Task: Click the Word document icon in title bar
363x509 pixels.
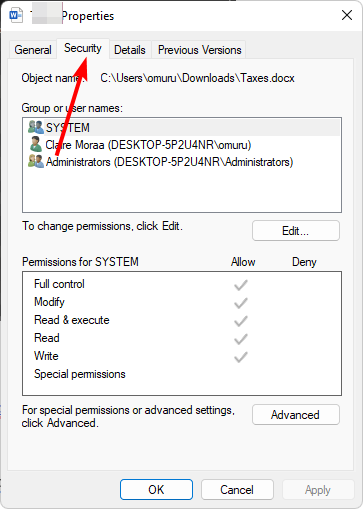Action: (x=15, y=16)
